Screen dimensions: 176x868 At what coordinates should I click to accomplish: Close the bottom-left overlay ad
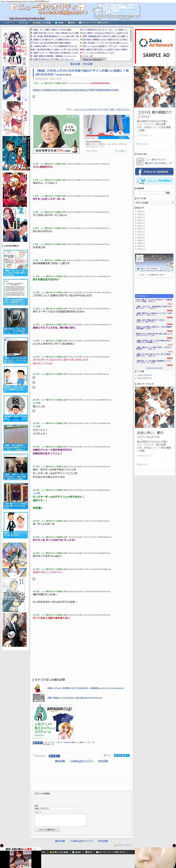(x=2, y=845)
